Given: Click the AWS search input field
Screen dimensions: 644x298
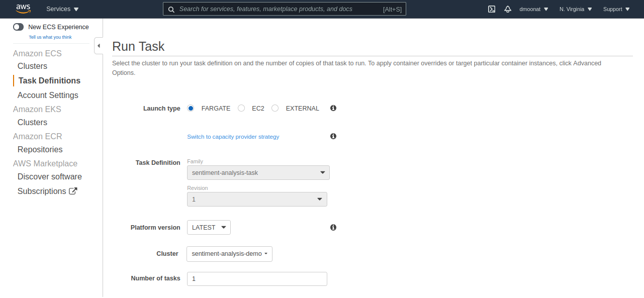Looking at the screenshot, I should click(285, 9).
